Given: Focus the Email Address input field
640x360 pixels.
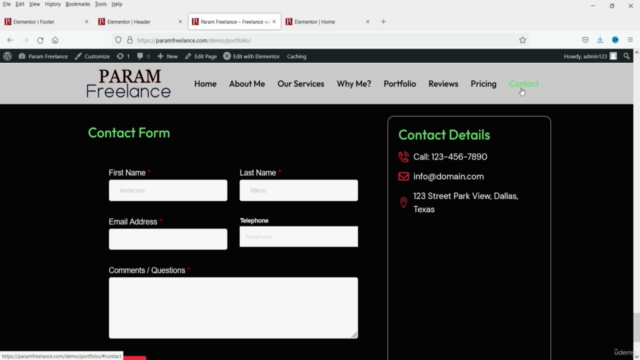Looking at the screenshot, I should click(x=168, y=239).
